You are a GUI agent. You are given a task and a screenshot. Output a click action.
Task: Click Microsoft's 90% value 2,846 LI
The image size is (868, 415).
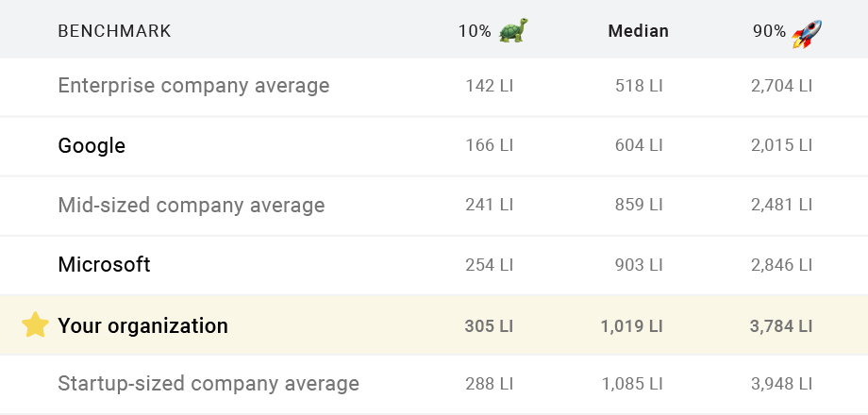click(x=781, y=265)
